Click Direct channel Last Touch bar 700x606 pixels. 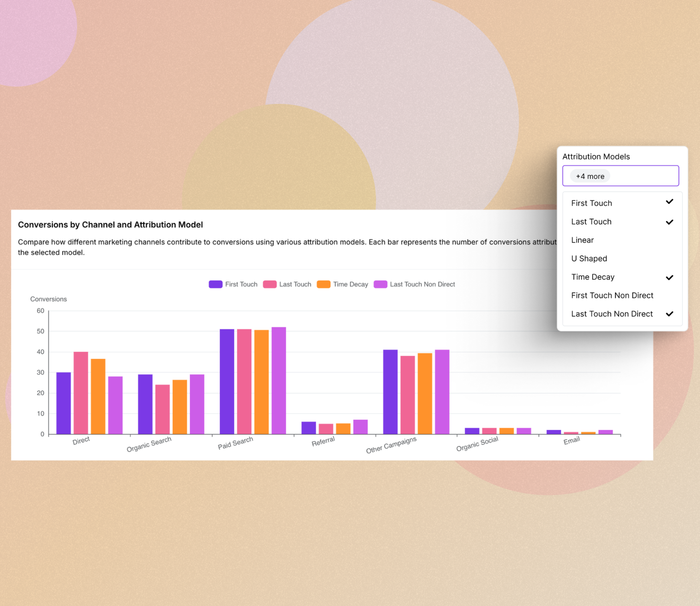click(x=81, y=393)
